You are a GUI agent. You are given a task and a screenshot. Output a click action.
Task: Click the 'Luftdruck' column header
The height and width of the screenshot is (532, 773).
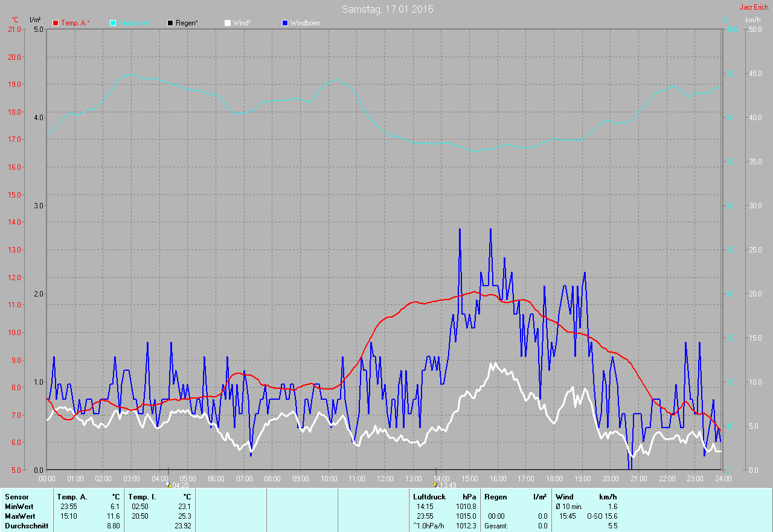tap(429, 497)
